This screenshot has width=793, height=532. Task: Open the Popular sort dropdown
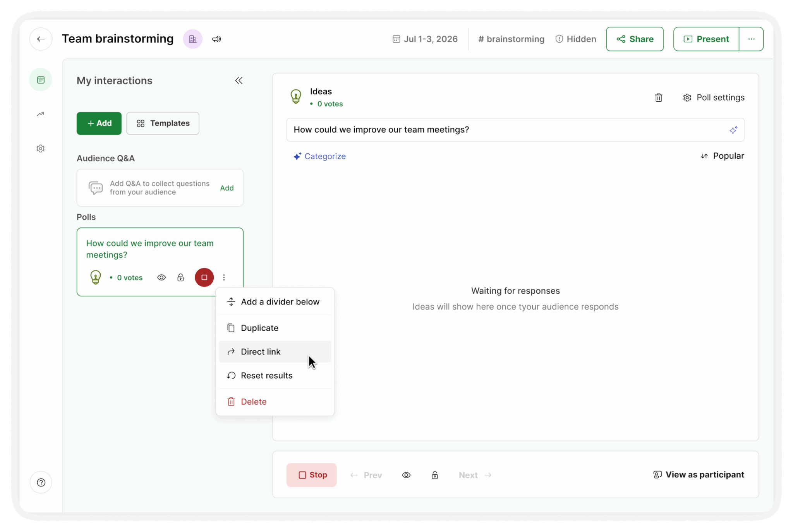click(722, 156)
